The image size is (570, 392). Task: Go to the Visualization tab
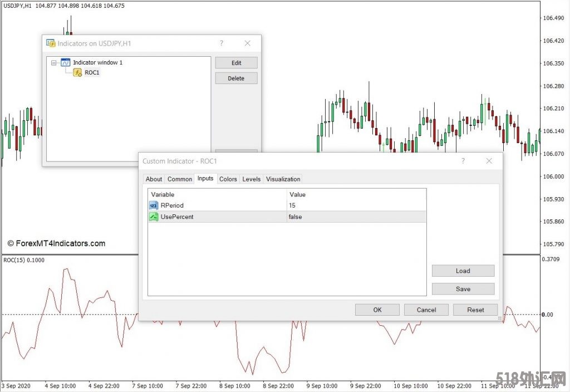tap(283, 179)
